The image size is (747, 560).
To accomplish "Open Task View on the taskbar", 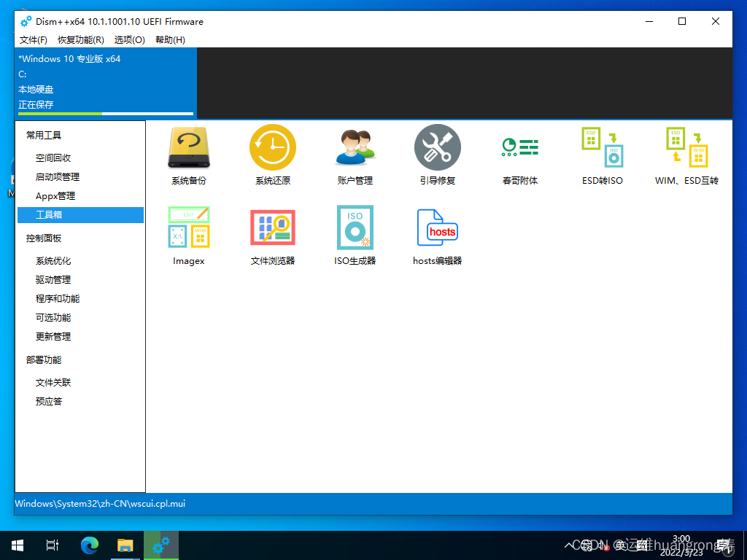I will (53, 545).
